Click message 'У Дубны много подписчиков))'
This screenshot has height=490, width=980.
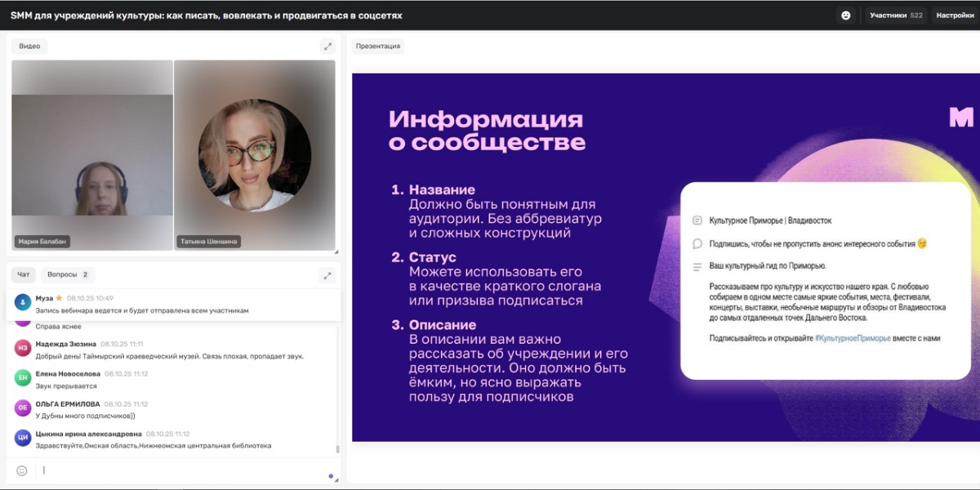(x=87, y=416)
